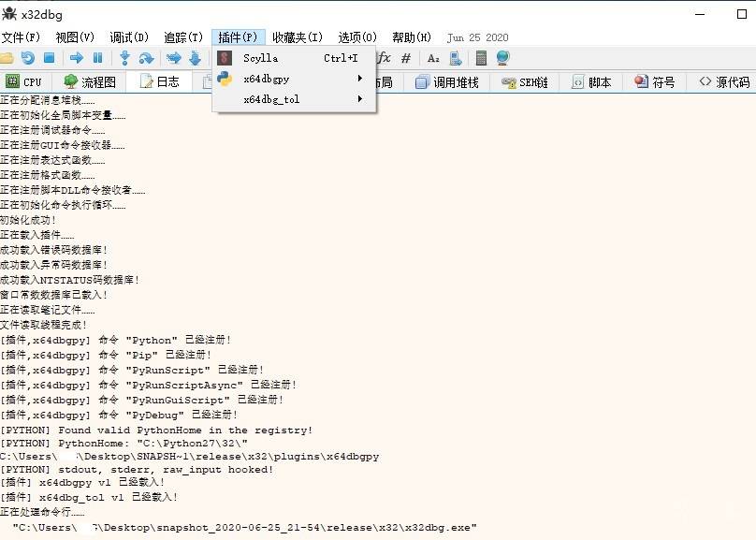This screenshot has height=540, width=756.
Task: Click the log line '正在注册GUI命令接收器......'
Action: point(63,145)
